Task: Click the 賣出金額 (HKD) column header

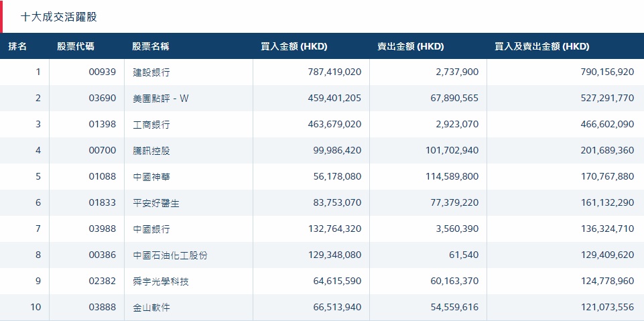Action: (x=410, y=46)
